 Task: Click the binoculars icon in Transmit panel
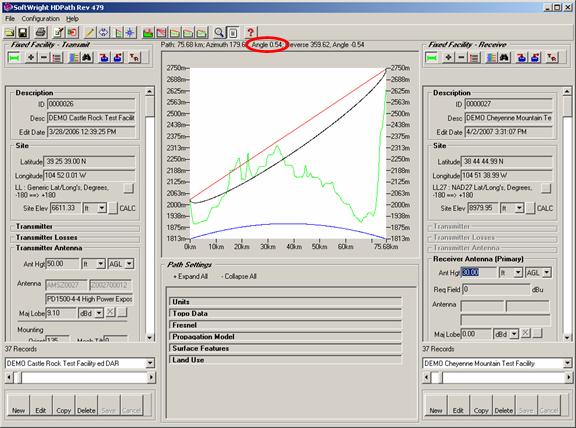[87, 57]
